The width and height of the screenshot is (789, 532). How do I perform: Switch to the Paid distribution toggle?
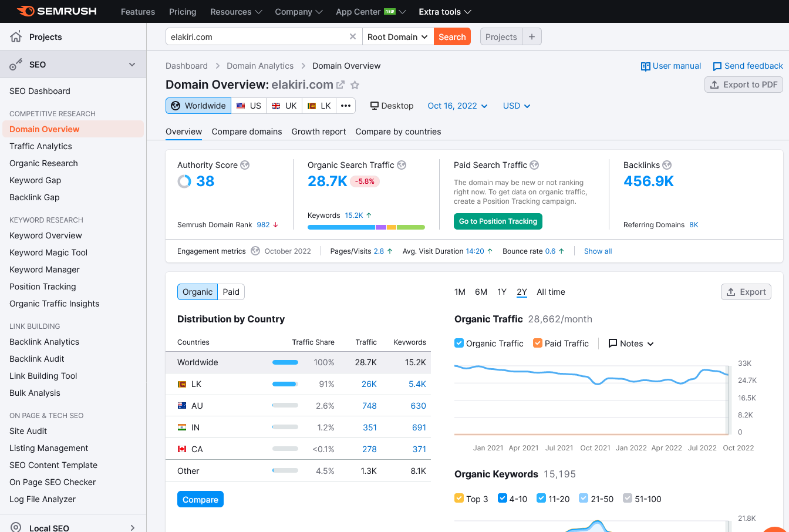point(231,292)
